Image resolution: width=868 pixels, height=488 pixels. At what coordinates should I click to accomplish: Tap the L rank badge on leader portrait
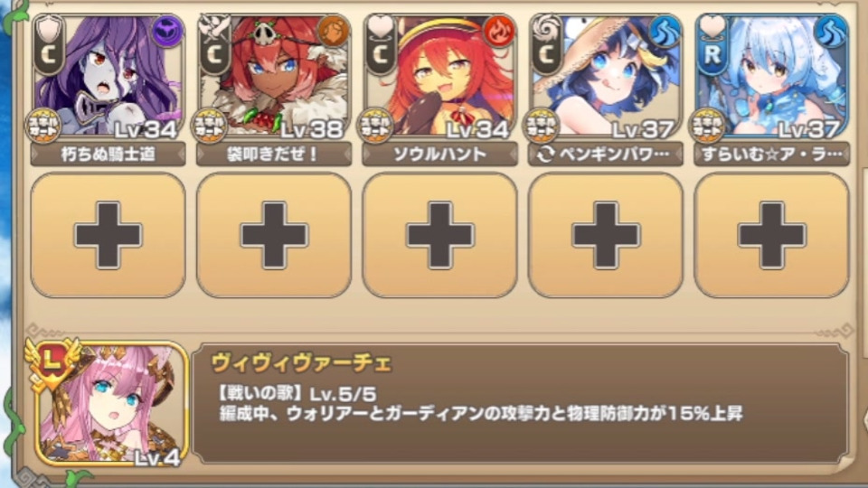[x=52, y=362]
